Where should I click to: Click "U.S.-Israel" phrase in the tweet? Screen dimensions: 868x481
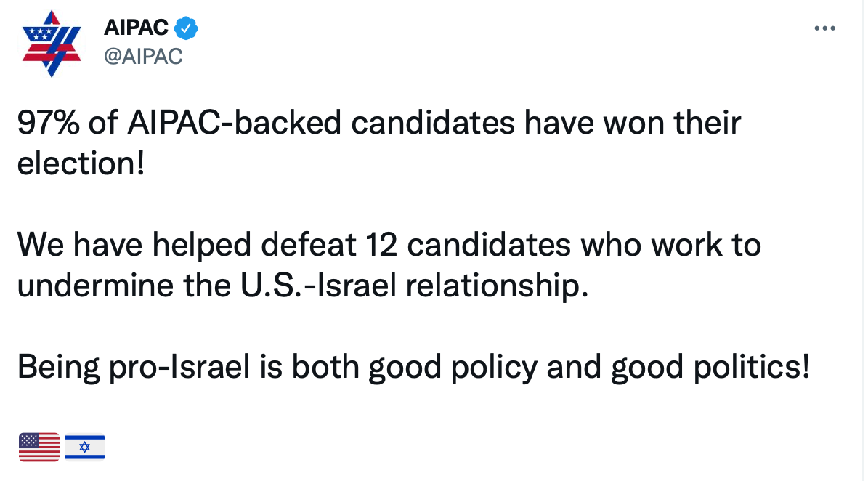click(318, 285)
